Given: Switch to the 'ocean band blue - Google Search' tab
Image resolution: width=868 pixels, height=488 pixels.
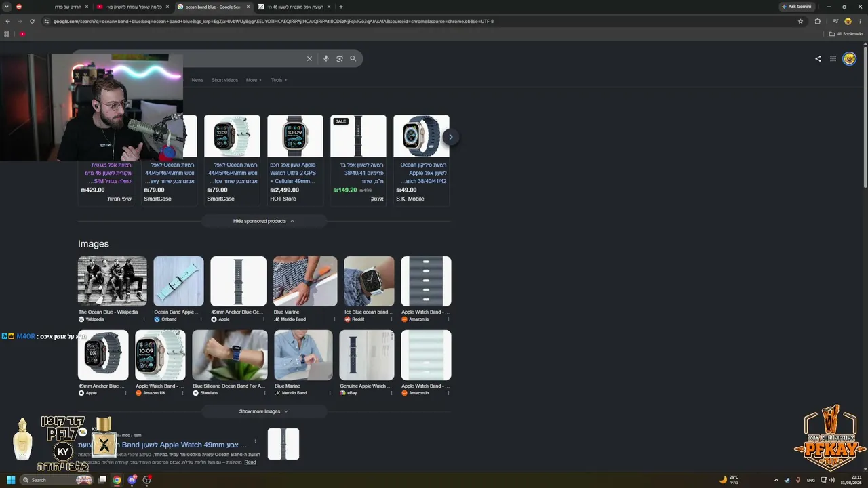Looking at the screenshot, I should pos(213,7).
